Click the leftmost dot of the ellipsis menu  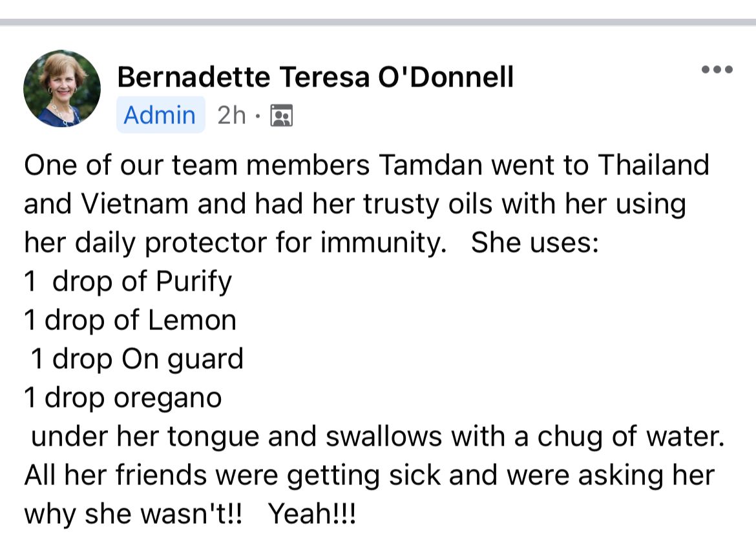tap(706, 69)
